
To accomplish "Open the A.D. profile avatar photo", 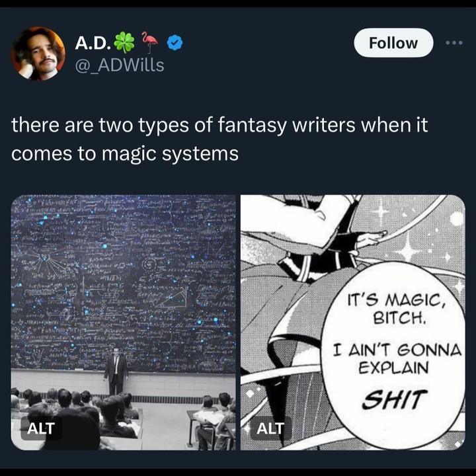I will coord(38,54).
